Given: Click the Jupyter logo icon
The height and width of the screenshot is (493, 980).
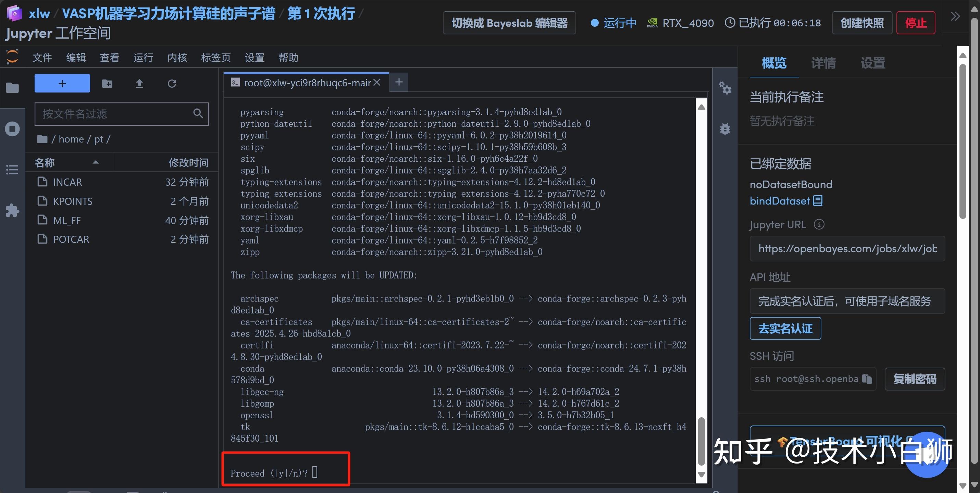Looking at the screenshot, I should (12, 57).
